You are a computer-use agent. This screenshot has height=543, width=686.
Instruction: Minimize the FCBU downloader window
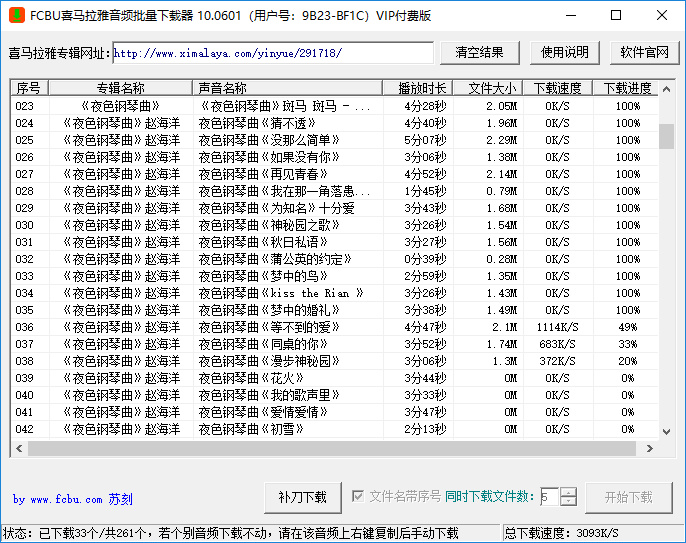point(570,15)
